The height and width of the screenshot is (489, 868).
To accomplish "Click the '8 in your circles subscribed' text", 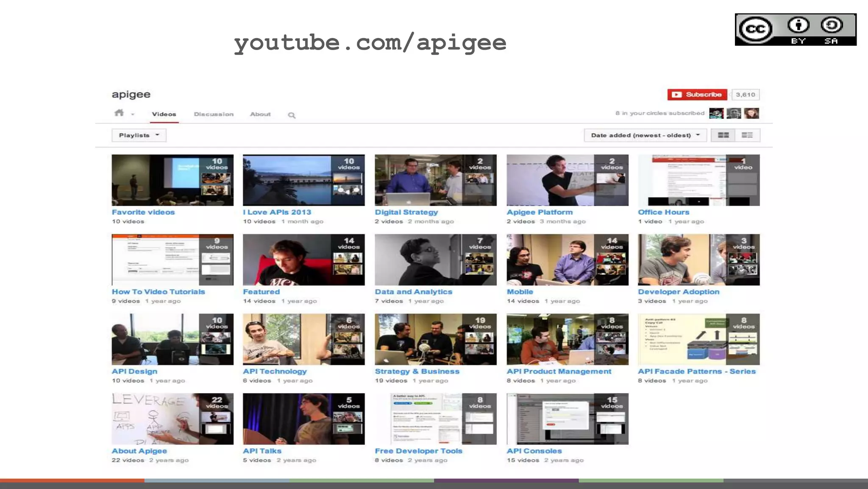I will point(660,113).
